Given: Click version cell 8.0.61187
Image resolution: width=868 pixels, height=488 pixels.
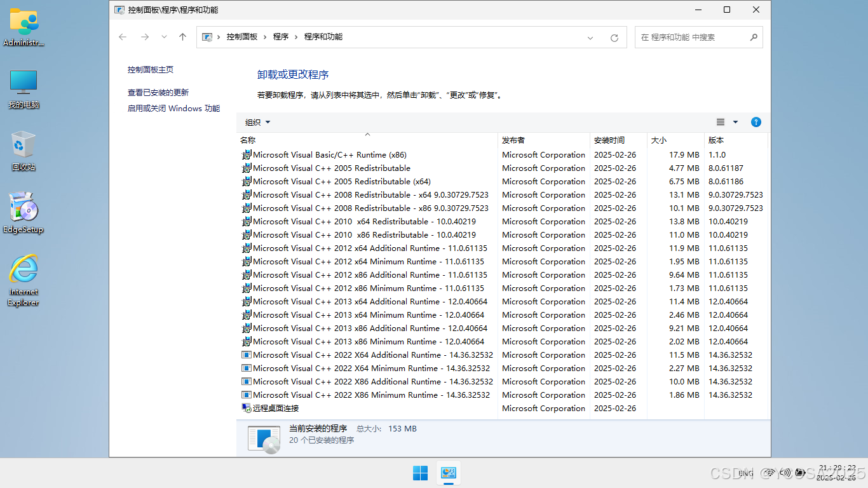Looking at the screenshot, I should [x=726, y=168].
